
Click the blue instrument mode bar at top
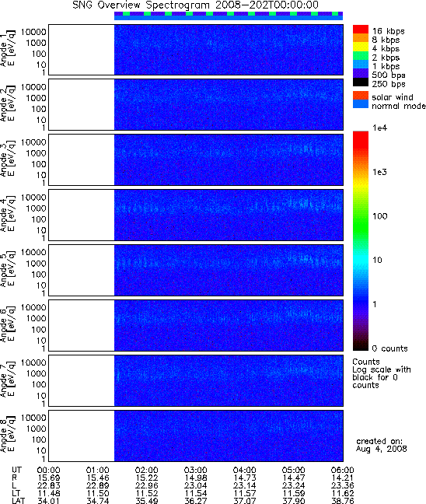pyautogui.click(x=229, y=19)
